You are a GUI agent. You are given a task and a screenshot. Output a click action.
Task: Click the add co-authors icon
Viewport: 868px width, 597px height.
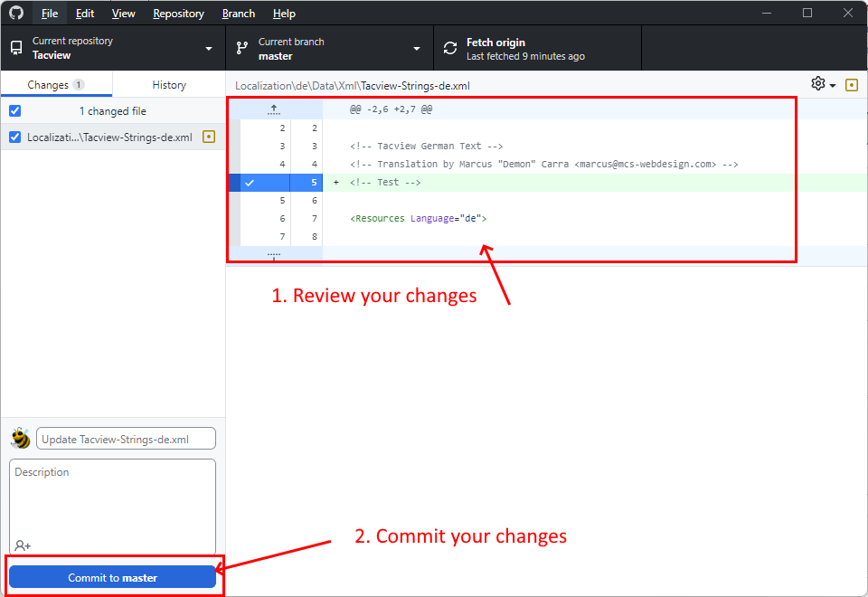click(23, 545)
